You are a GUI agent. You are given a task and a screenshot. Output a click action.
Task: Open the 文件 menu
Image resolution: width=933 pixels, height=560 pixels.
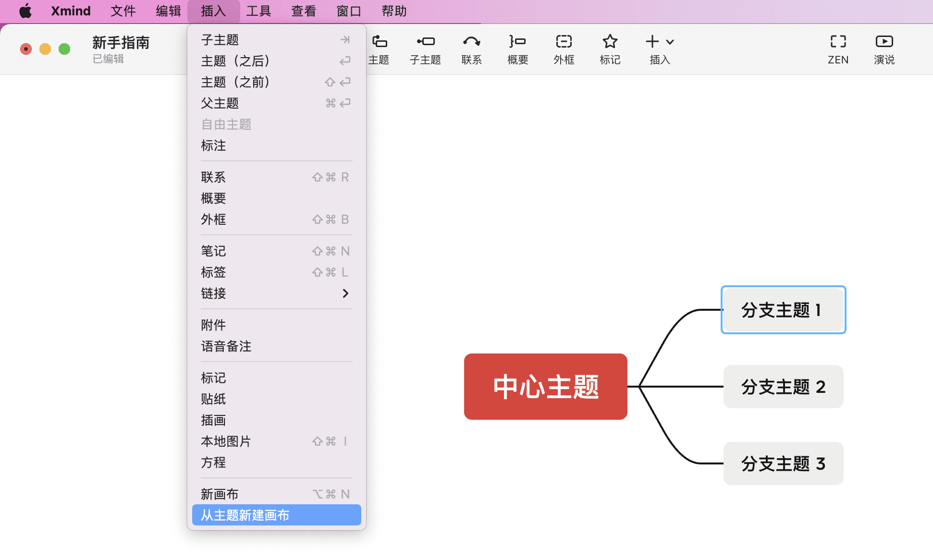tap(123, 11)
